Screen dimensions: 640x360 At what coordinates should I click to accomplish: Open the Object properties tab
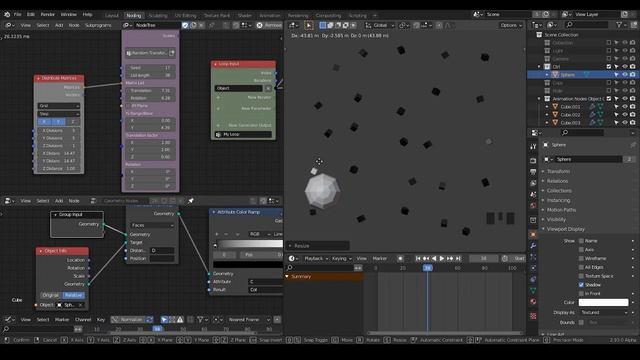[533, 234]
